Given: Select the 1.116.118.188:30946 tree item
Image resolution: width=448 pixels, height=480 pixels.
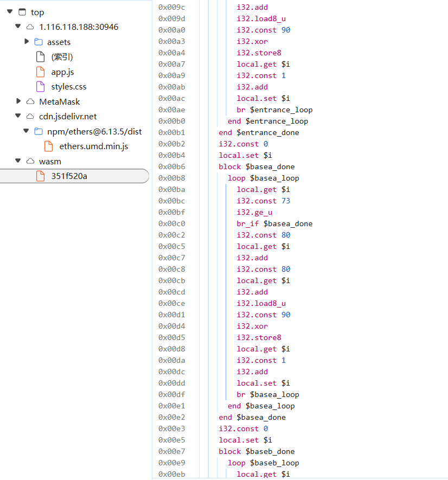Looking at the screenshot, I should (x=79, y=27).
